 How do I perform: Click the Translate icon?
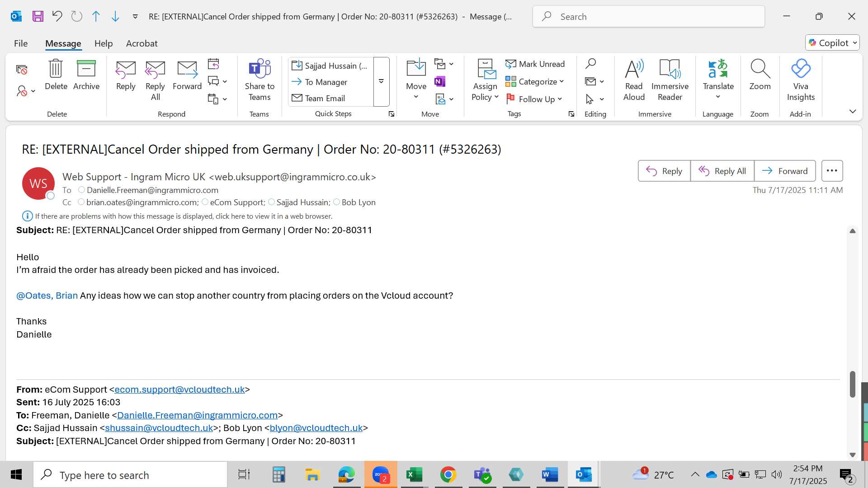coord(718,79)
